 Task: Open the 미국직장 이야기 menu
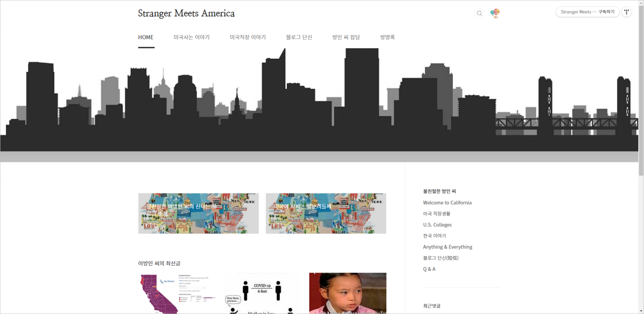click(x=248, y=37)
